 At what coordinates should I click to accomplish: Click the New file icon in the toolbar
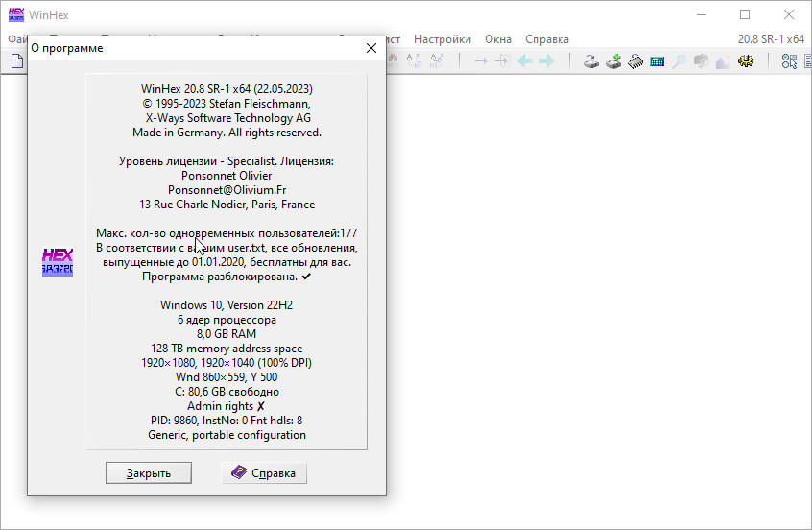(17, 61)
